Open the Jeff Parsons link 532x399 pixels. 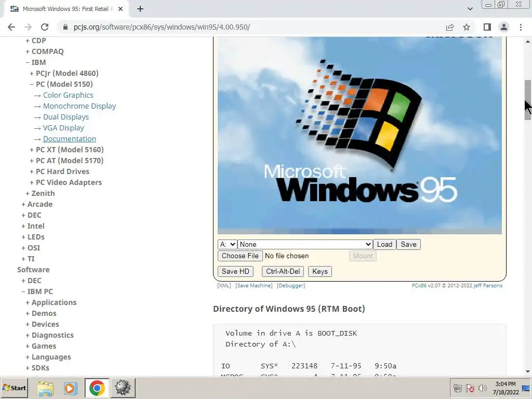(488, 286)
